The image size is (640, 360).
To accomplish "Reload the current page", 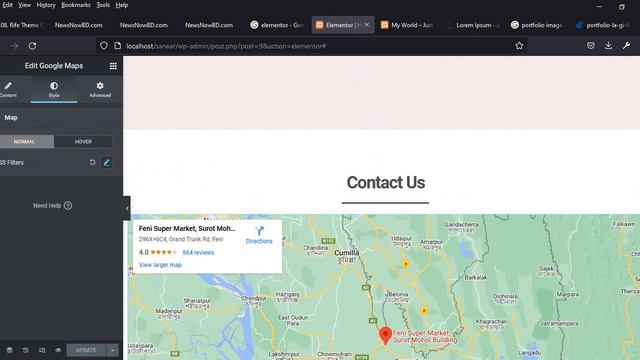I will 32,46.
